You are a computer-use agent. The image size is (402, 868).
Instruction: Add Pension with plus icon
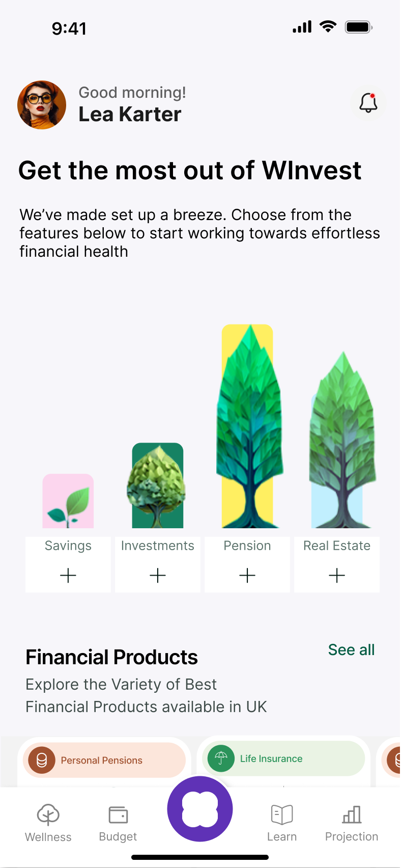coord(247,576)
